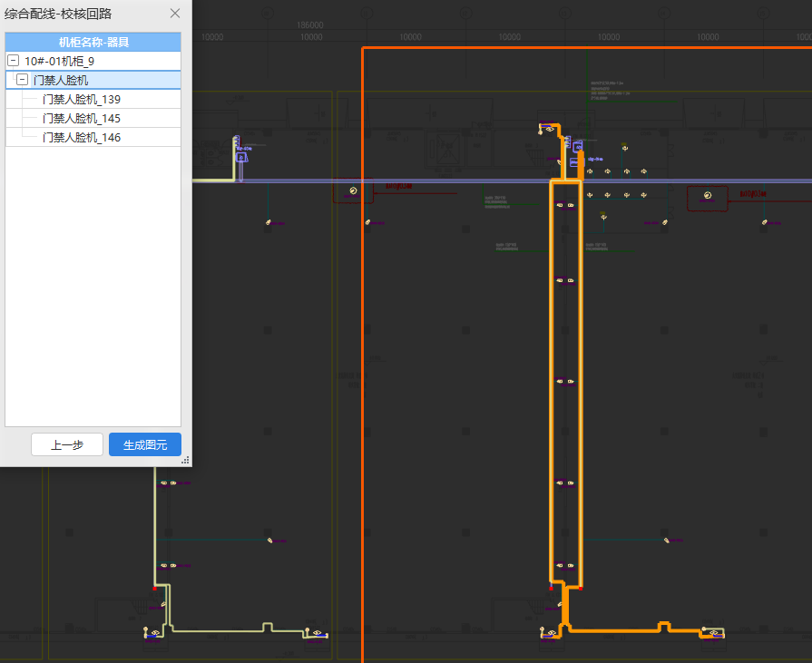Click the 生成图元 button
812x663 pixels.
coord(145,444)
